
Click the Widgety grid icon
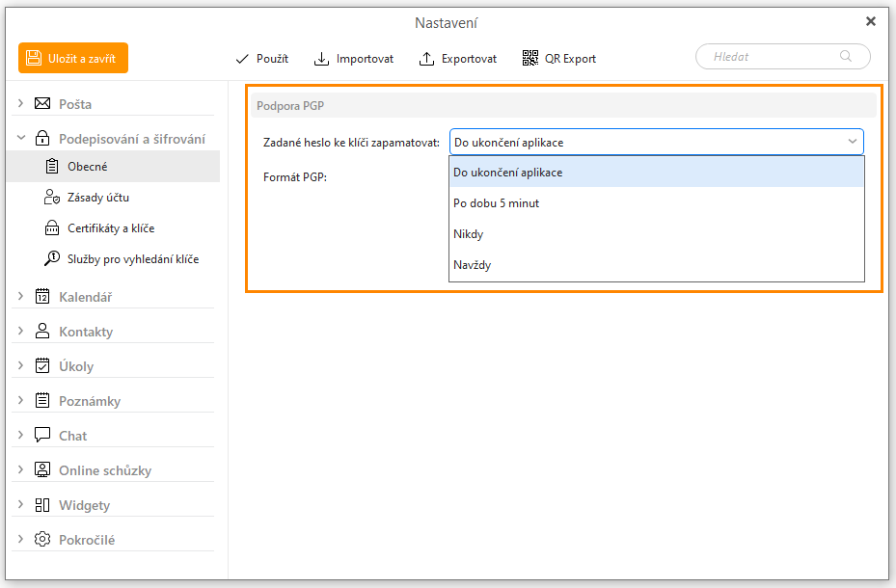42,505
